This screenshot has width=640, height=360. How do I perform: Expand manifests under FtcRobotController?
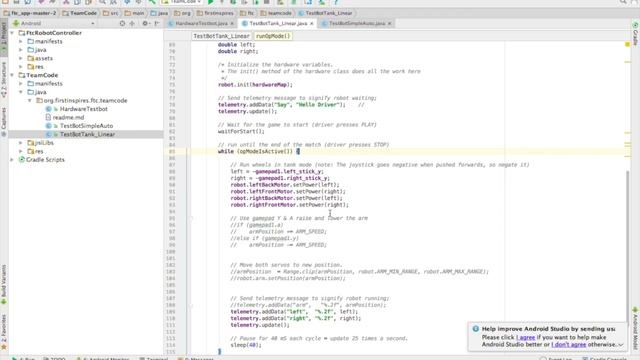point(21,41)
